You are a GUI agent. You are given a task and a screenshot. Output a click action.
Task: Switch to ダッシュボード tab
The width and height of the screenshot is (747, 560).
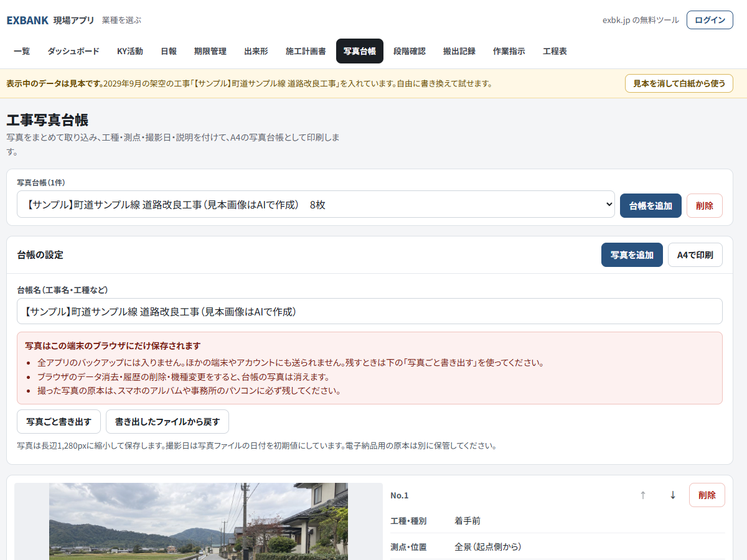pyautogui.click(x=73, y=51)
